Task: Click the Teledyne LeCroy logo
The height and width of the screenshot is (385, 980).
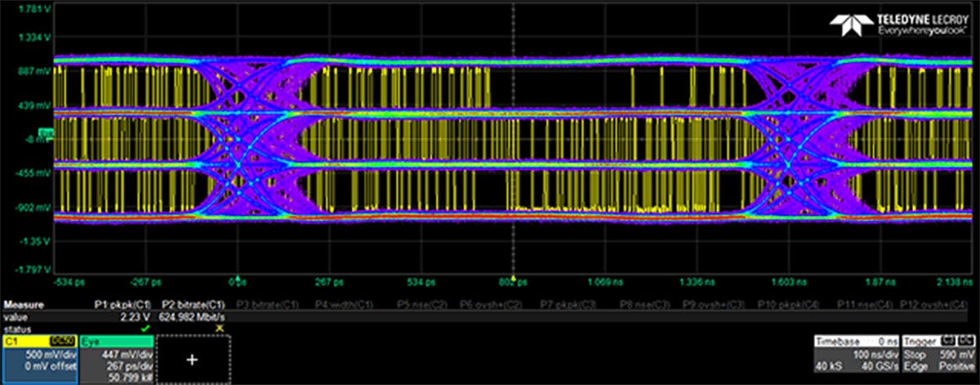Action: tap(899, 25)
